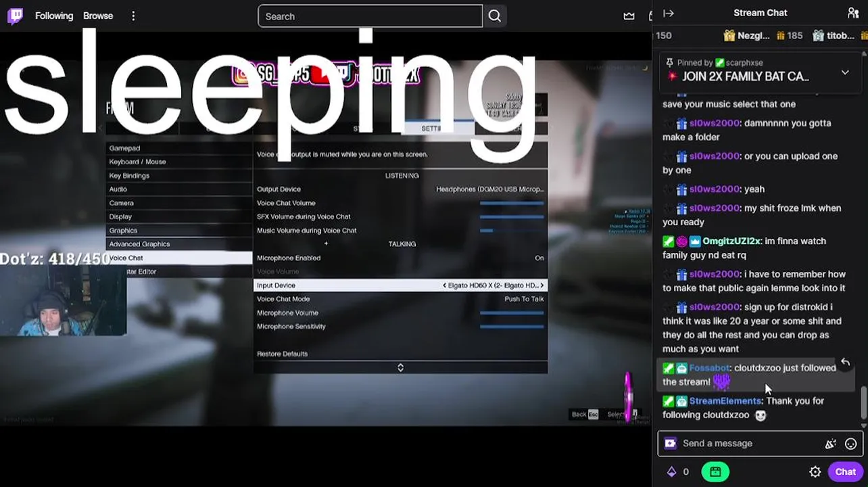868x487 pixels.
Task: Change the Output Device Headphones value
Action: coord(490,189)
